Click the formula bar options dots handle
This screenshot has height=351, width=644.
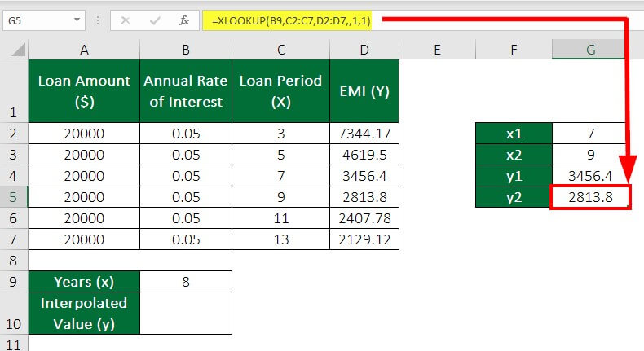98,20
